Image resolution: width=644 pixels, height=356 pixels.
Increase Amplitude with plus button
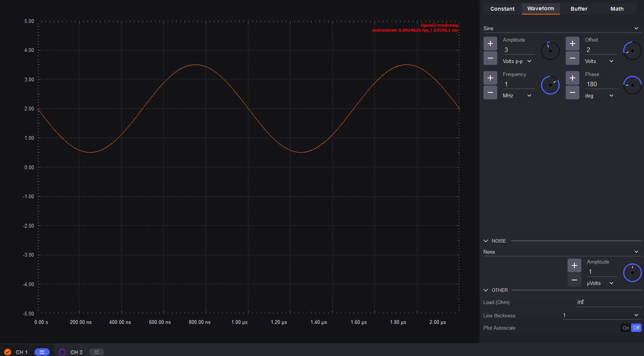pos(490,44)
